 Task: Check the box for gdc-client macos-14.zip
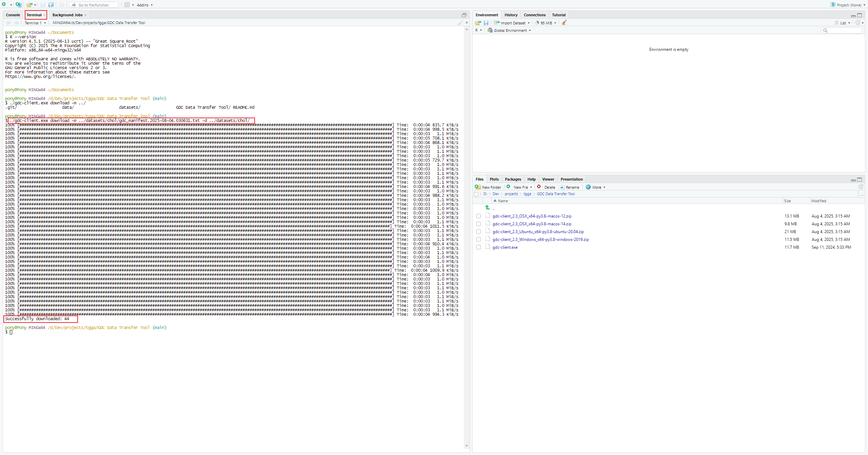point(478,224)
